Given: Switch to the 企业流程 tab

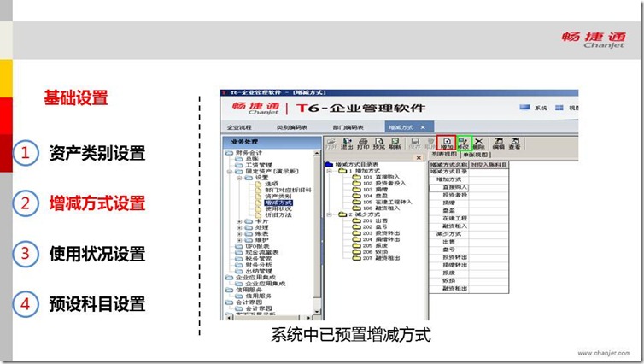Looking at the screenshot, I should [239, 127].
